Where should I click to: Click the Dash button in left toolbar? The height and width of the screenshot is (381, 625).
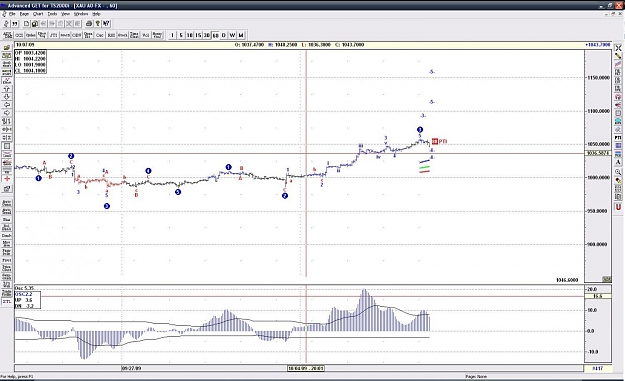7,236
